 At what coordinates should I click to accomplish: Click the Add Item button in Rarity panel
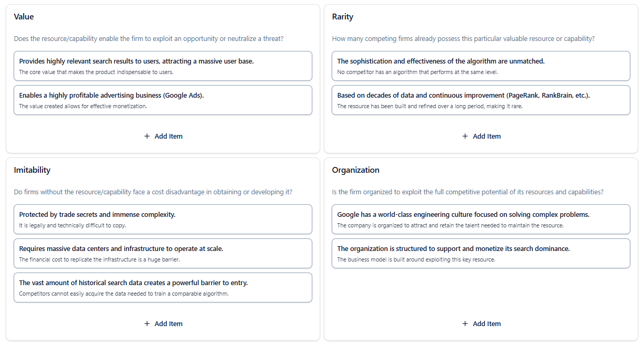[481, 136]
